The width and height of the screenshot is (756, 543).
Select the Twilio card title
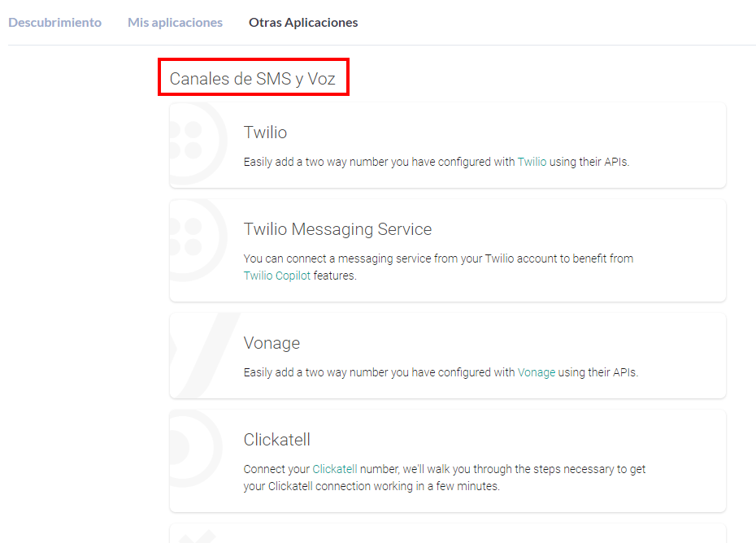pos(265,132)
